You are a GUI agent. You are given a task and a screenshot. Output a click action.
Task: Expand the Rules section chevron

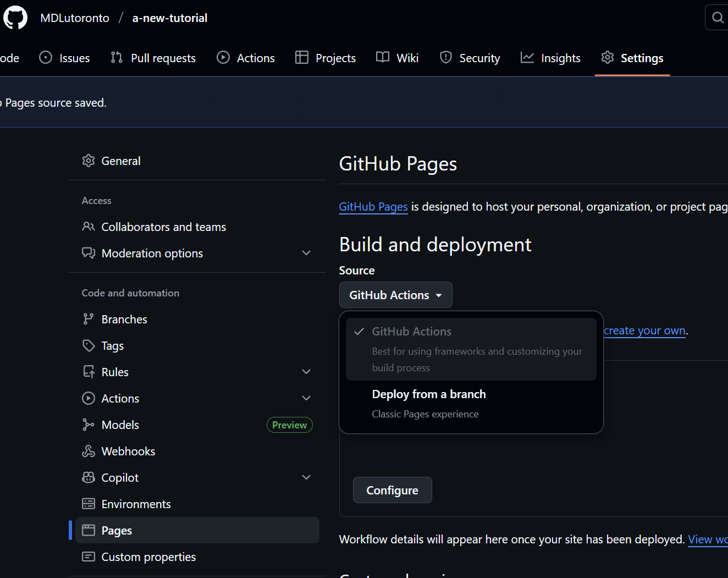point(306,372)
